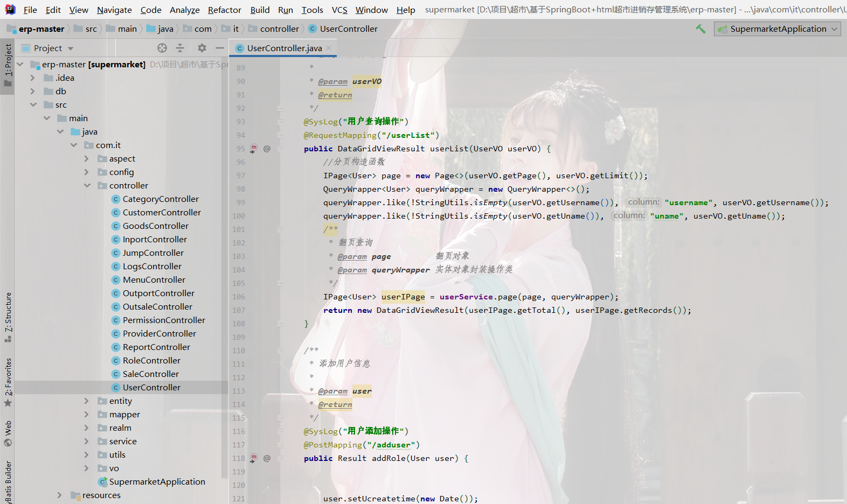Collapse the main folder in tree
Image resolution: width=847 pixels, height=504 pixels.
(46, 118)
